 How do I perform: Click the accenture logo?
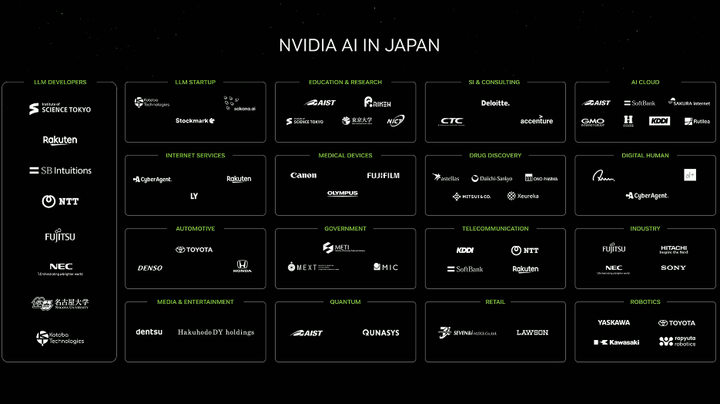pos(536,120)
